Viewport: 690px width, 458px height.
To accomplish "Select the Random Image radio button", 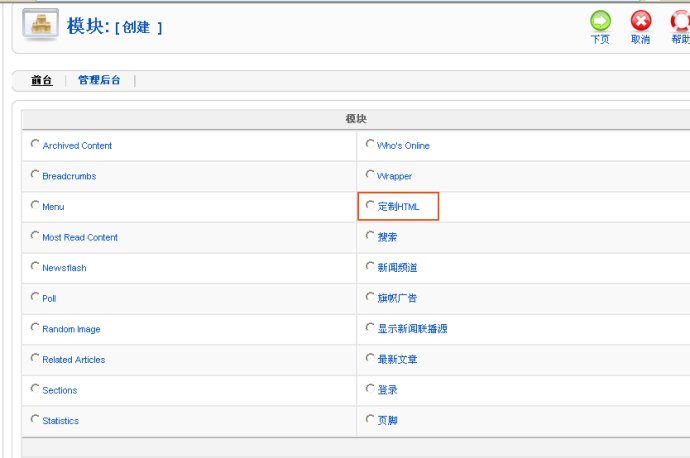I will pyautogui.click(x=35, y=327).
